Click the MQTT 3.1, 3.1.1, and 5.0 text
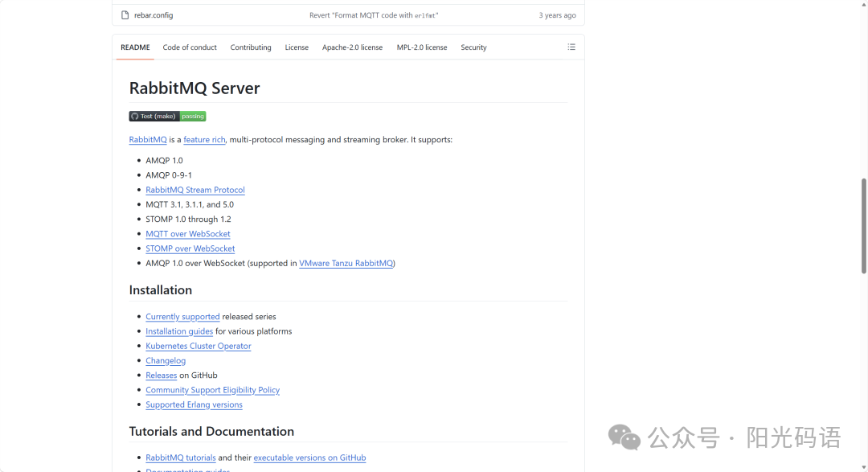 [x=190, y=204]
